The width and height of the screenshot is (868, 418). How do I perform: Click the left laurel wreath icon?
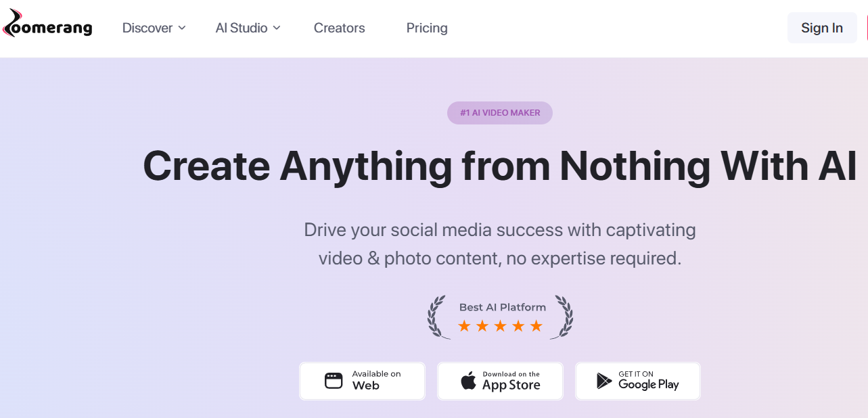tap(438, 317)
